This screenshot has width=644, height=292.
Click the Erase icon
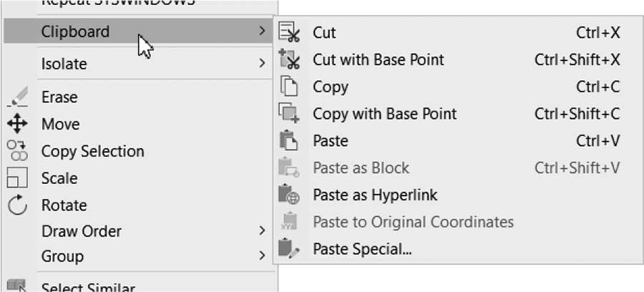17,97
